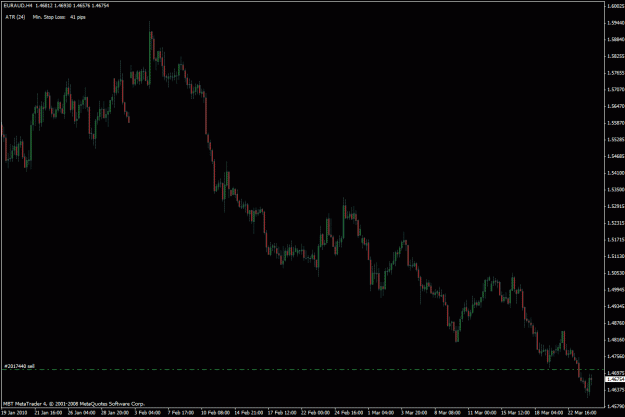The height and width of the screenshot is (417, 625).
Task: Click the 18 Mar 04:00 time axis label
Action: [x=548, y=413]
